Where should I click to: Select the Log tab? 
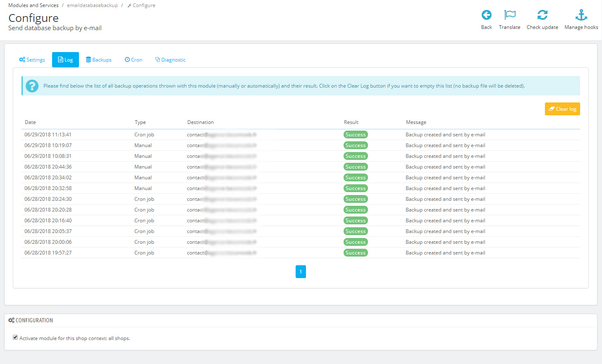click(65, 60)
